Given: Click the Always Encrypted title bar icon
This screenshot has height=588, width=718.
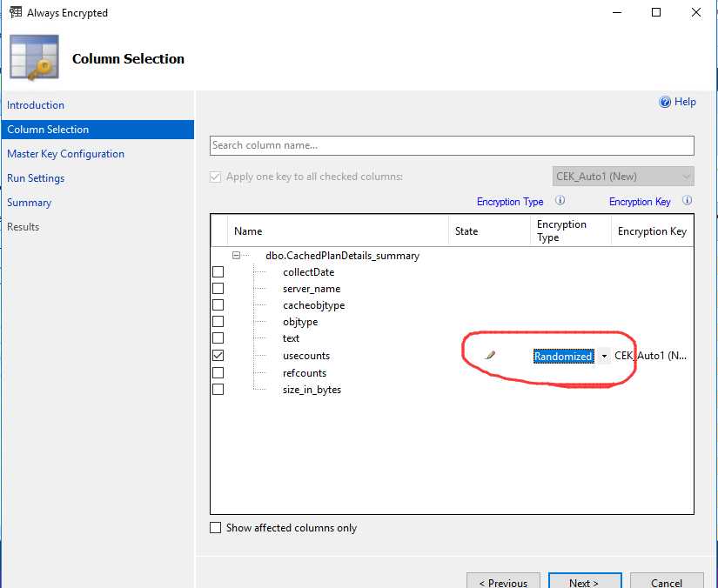Looking at the screenshot, I should tap(16, 12).
